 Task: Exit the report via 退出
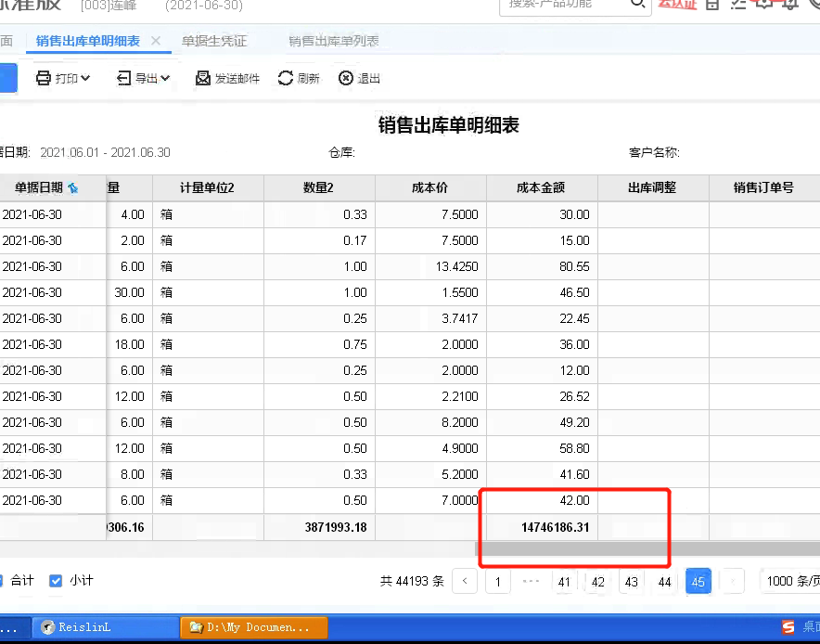coord(359,79)
